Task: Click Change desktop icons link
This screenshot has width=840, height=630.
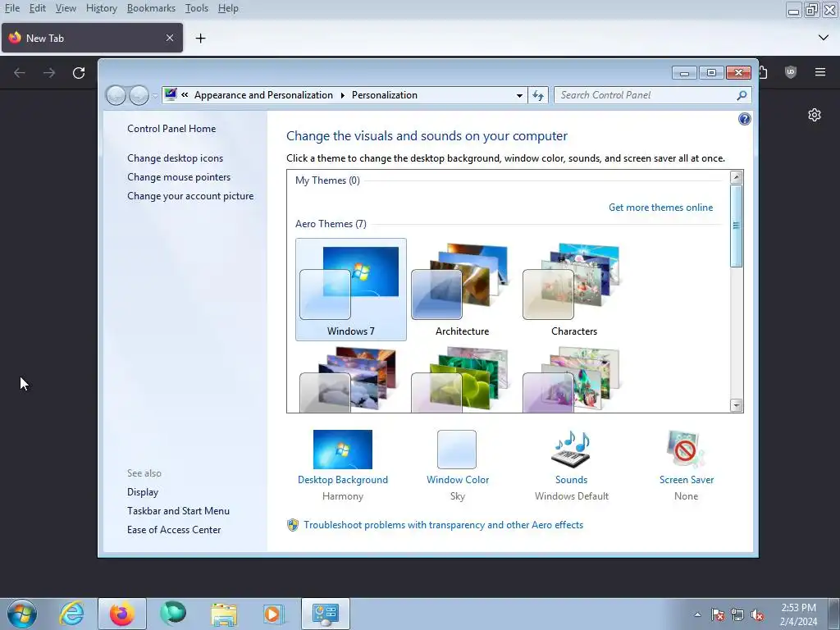Action: point(176,158)
